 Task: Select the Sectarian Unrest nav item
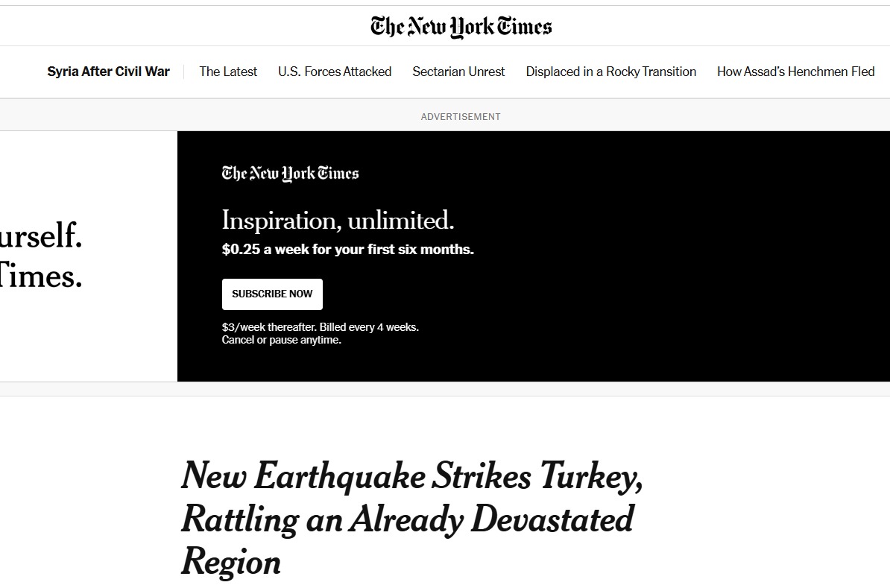(x=458, y=72)
